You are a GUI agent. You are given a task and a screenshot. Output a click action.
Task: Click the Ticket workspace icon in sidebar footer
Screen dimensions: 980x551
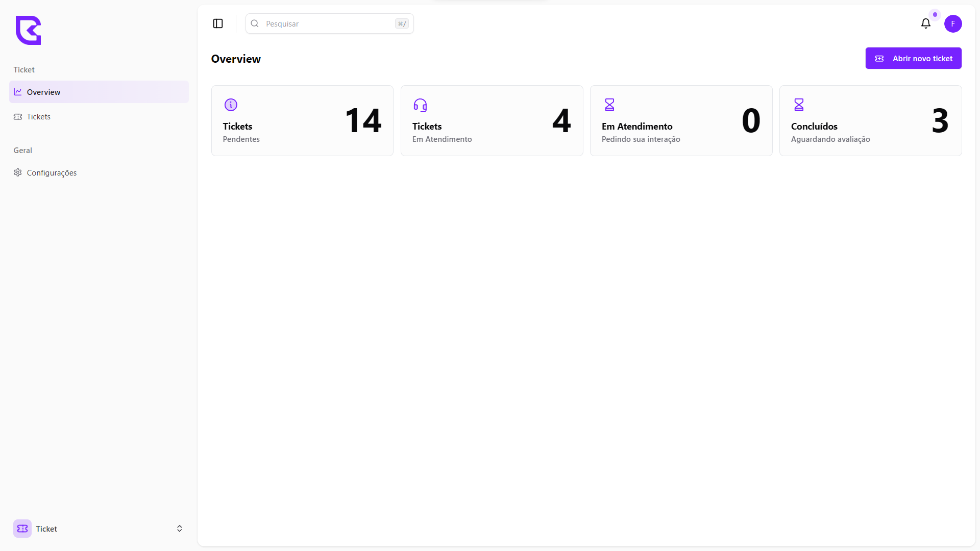(x=22, y=529)
